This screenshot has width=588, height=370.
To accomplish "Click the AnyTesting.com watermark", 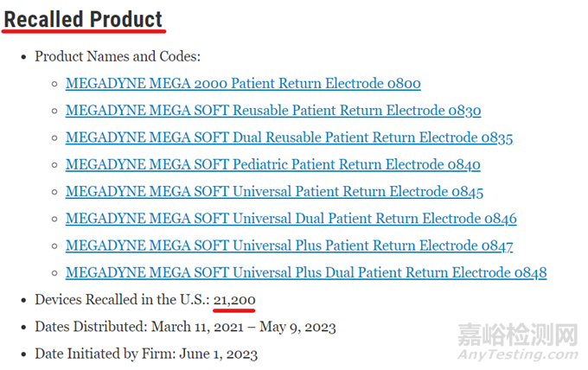I will point(518,354).
